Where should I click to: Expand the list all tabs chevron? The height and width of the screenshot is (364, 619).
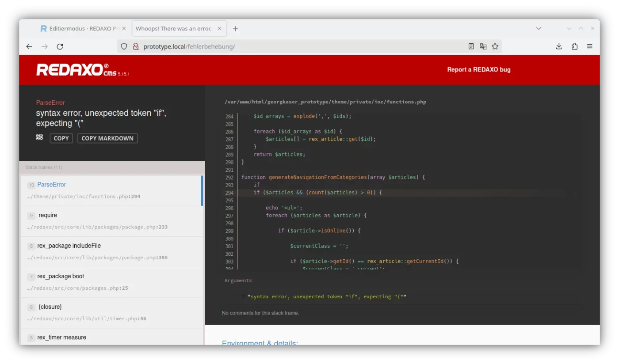pos(539,29)
